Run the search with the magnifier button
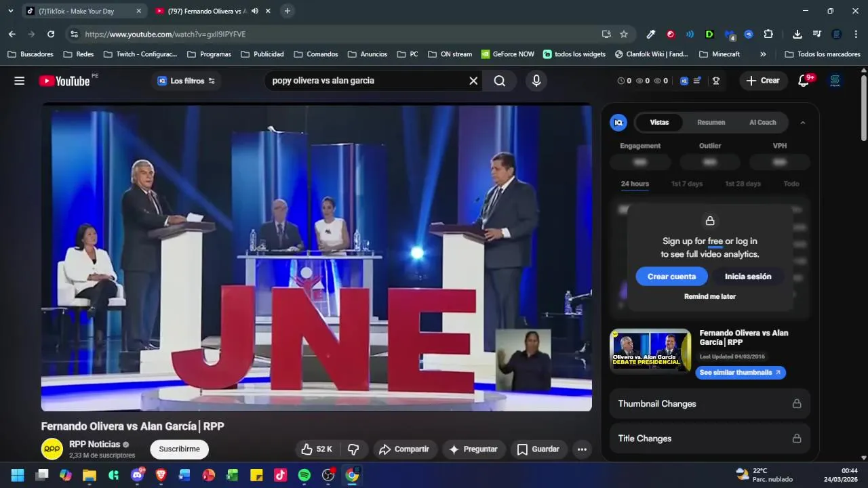868x488 pixels. 500,81
